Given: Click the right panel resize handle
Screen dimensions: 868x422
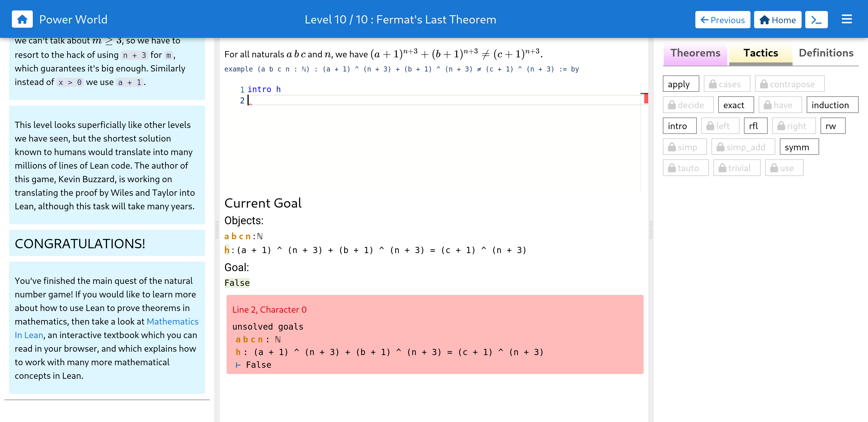Looking at the screenshot, I should coord(651,230).
